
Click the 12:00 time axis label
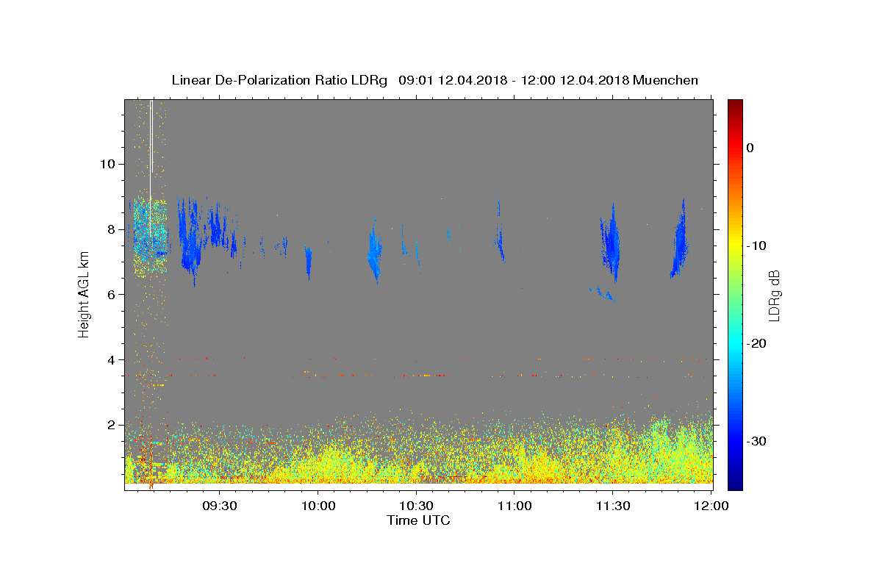click(x=712, y=506)
